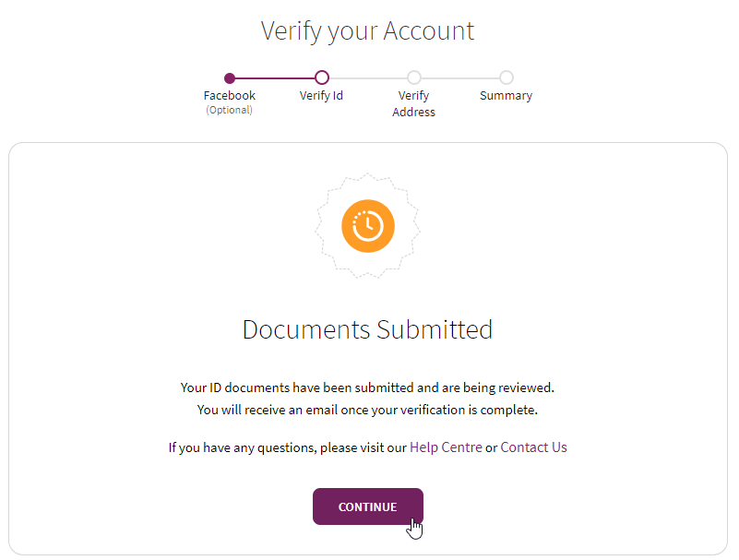Image resolution: width=739 pixels, height=560 pixels.
Task: Click the Facebook step label
Action: tap(229, 95)
